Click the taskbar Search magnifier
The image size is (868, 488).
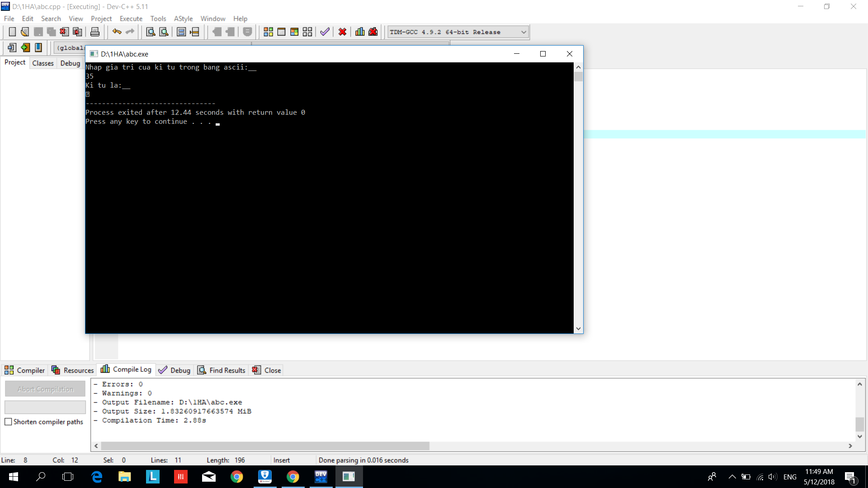(41, 477)
